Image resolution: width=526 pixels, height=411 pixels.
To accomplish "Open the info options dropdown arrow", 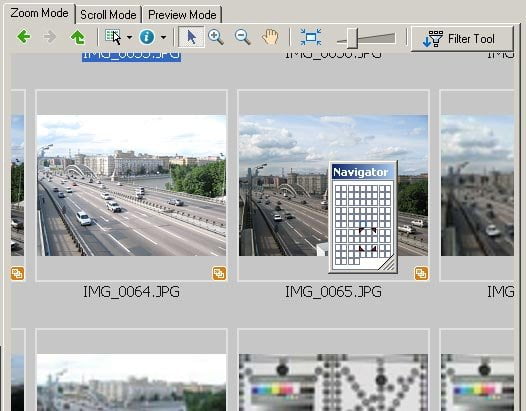I will (163, 37).
